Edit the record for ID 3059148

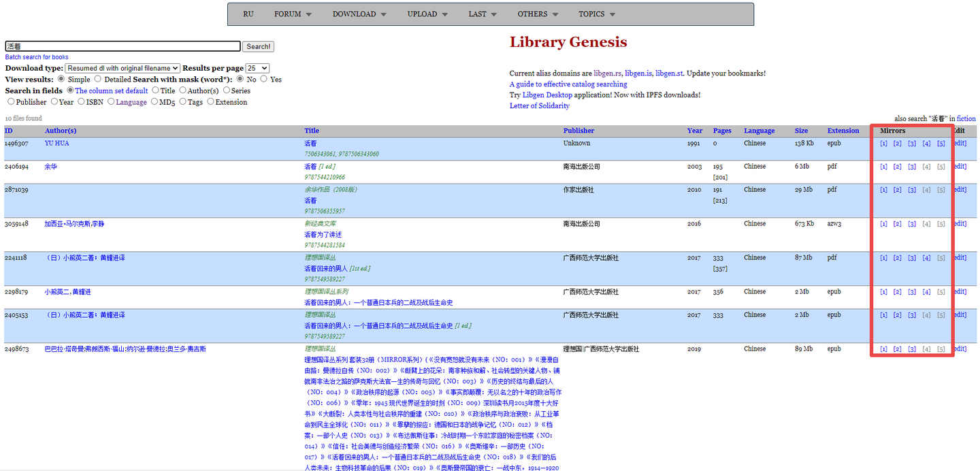tap(959, 224)
